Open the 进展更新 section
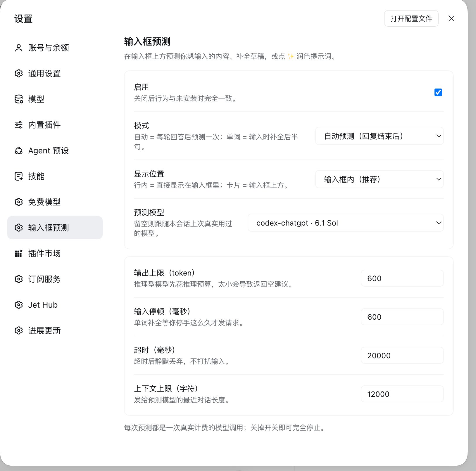 [x=55, y=331]
